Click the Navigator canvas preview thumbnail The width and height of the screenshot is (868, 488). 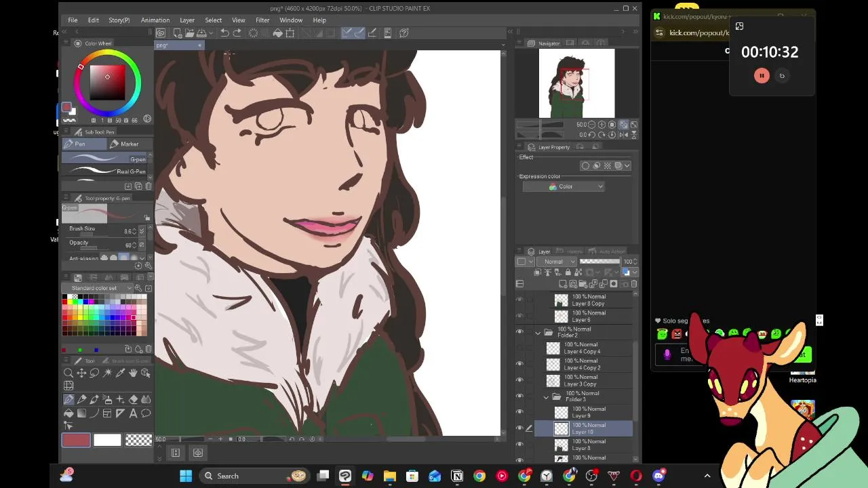[x=576, y=83]
